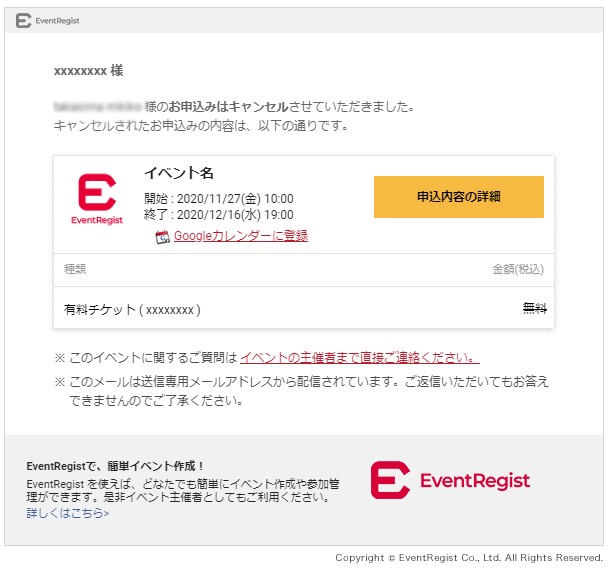Follow the 詳しくはこちら> link
The height and width of the screenshot is (572, 611).
click(68, 513)
